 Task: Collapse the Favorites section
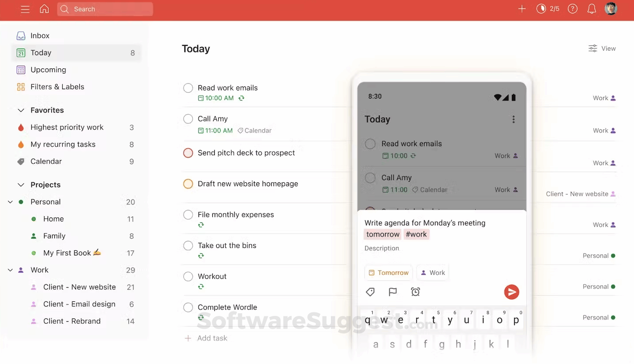20,110
